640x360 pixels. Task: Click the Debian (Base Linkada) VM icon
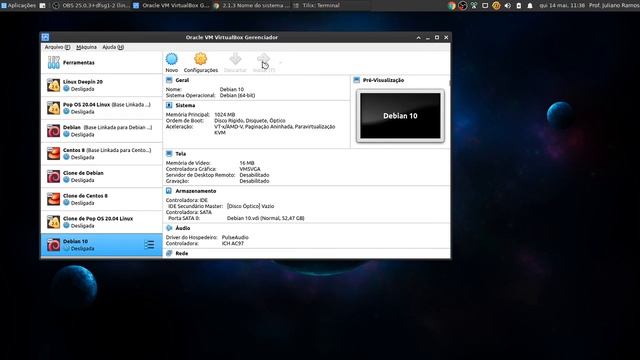click(53, 131)
